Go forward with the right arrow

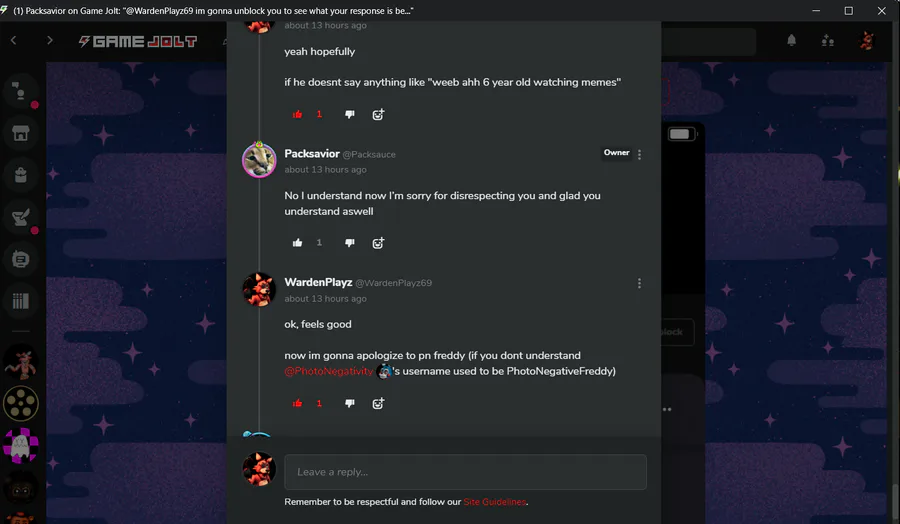click(x=49, y=40)
